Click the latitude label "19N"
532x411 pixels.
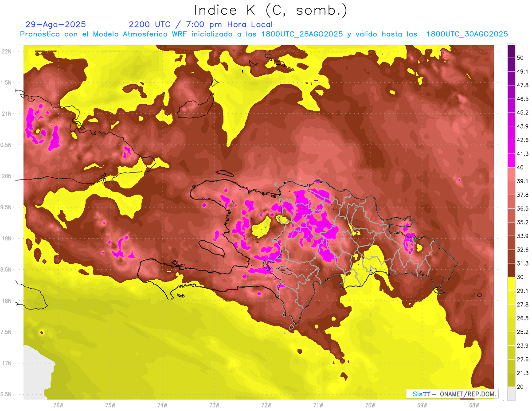[x=8, y=239]
